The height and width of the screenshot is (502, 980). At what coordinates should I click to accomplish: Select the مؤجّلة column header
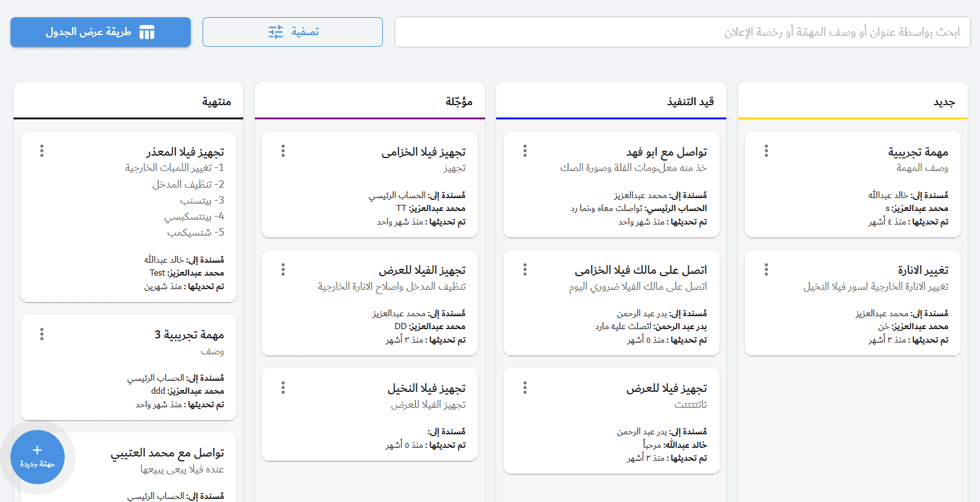tap(459, 102)
